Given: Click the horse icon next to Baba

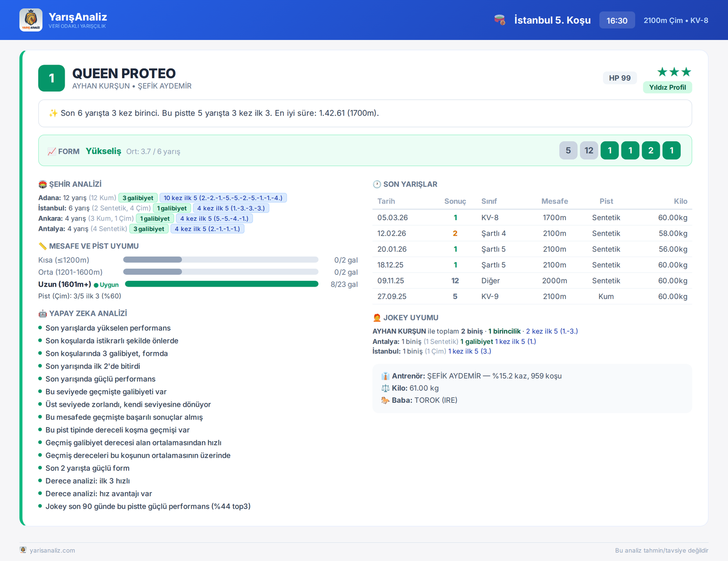Looking at the screenshot, I should tap(385, 400).
